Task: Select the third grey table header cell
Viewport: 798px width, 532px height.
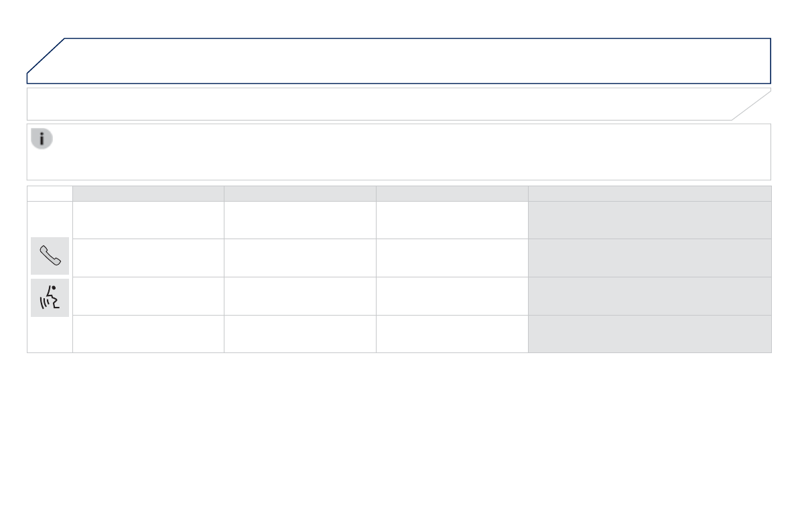Action: (x=452, y=194)
